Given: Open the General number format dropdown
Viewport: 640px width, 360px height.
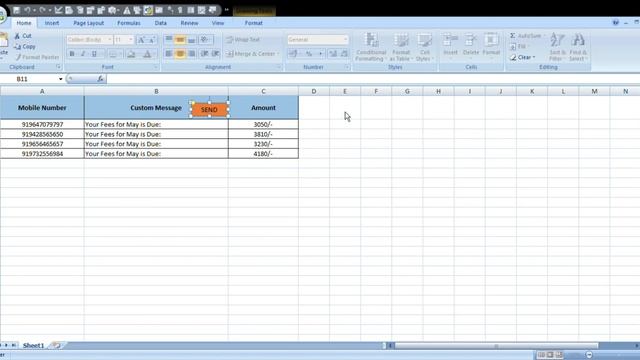Looking at the screenshot, I should click(x=345, y=40).
